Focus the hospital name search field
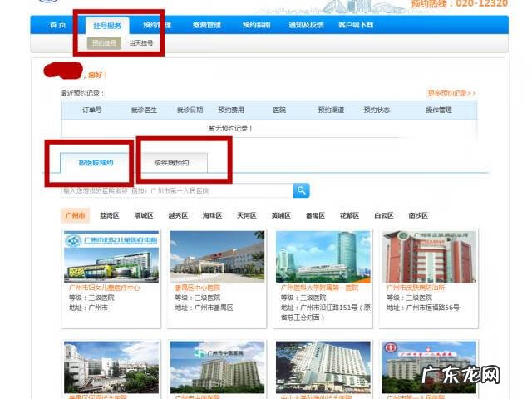The width and height of the screenshot is (532, 399). 177,190
